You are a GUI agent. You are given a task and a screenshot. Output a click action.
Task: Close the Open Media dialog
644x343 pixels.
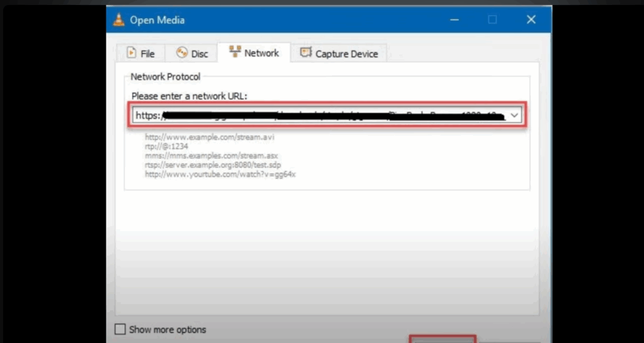530,20
